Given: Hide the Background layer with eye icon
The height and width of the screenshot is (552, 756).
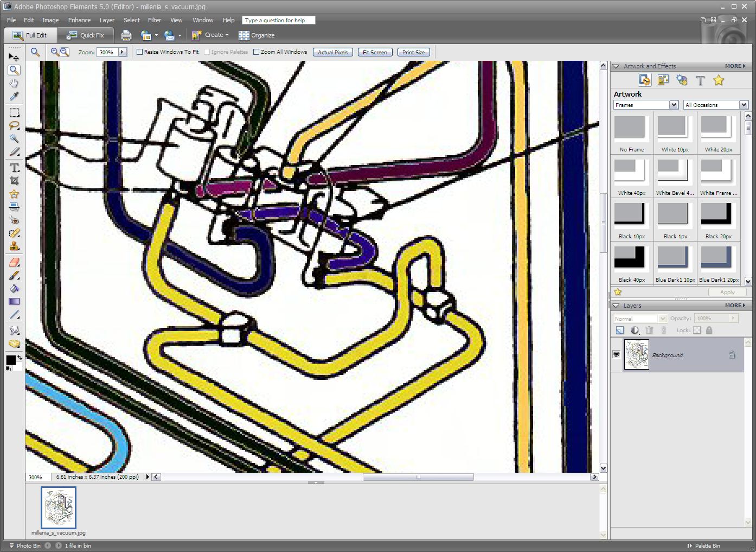Looking at the screenshot, I should click(617, 354).
